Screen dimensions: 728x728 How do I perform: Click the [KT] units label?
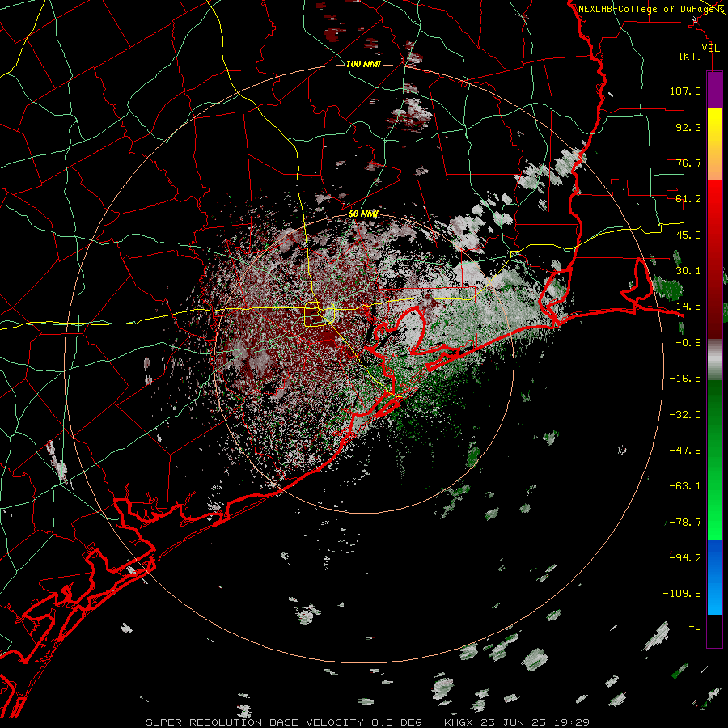click(691, 56)
